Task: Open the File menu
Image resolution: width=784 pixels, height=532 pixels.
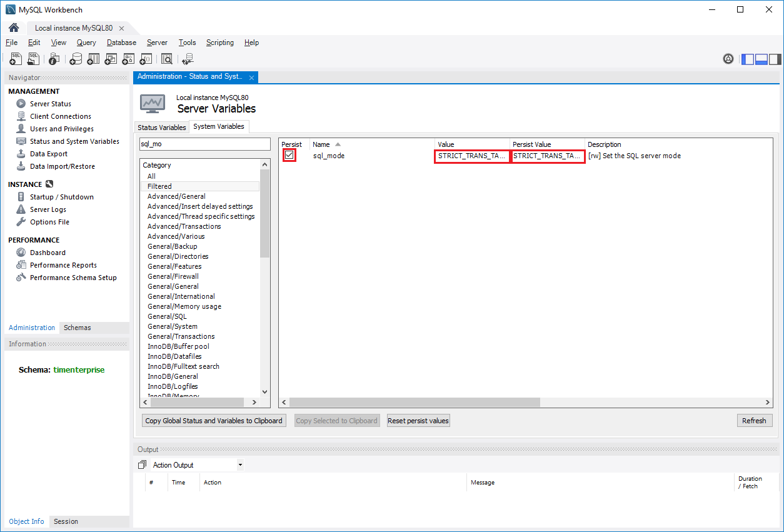Action: (x=11, y=43)
